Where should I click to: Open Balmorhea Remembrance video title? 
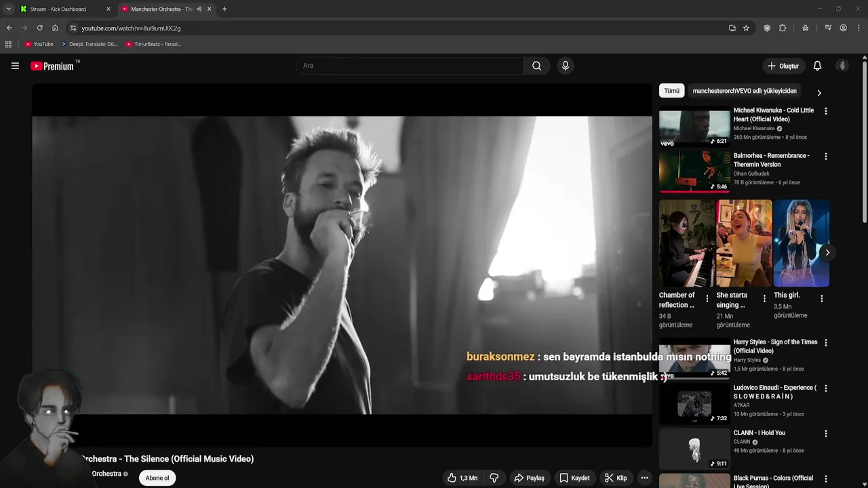tap(771, 160)
